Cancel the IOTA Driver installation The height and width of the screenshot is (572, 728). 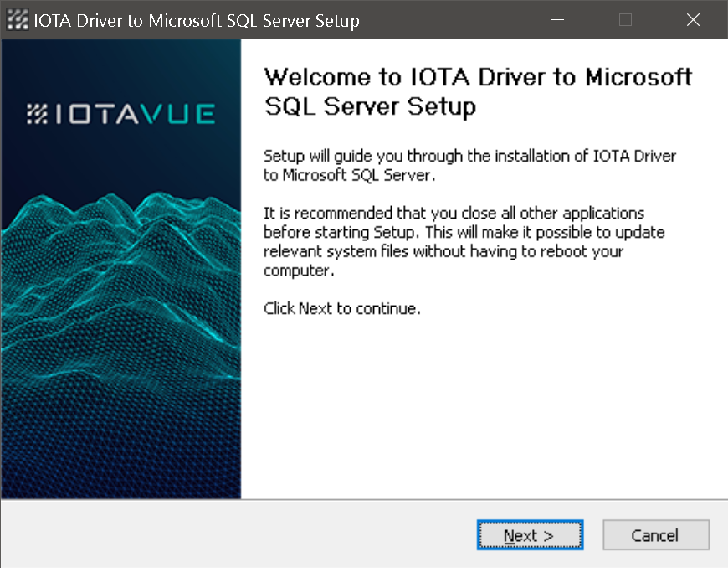pyautogui.click(x=655, y=535)
